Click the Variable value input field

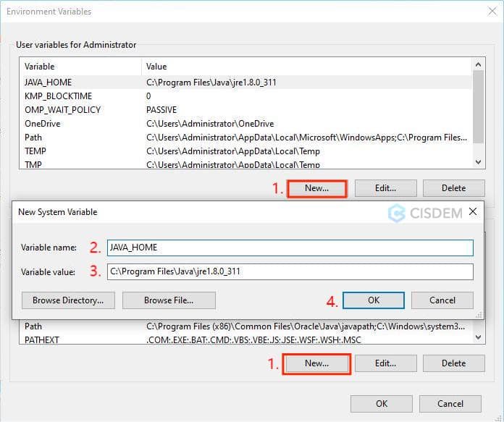[290, 272]
